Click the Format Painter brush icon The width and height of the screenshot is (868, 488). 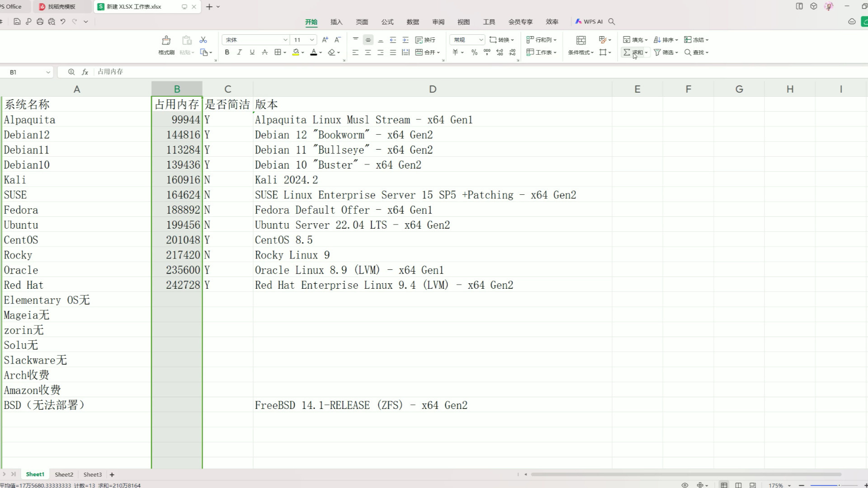[166, 41]
